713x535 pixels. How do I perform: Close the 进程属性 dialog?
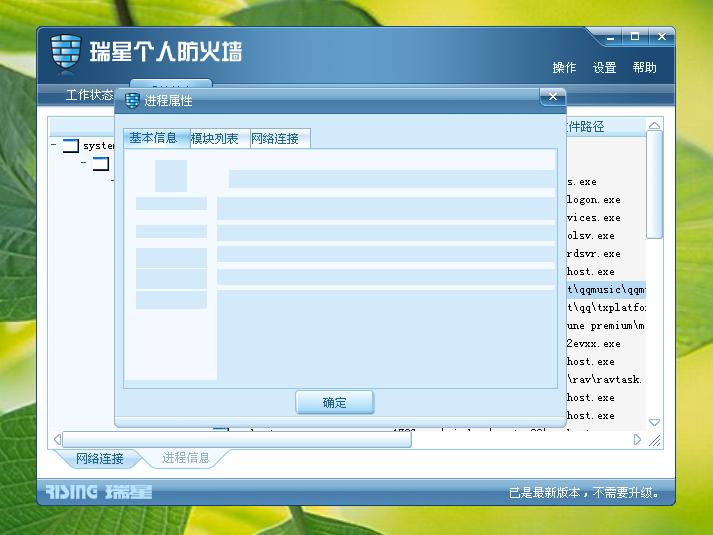552,96
